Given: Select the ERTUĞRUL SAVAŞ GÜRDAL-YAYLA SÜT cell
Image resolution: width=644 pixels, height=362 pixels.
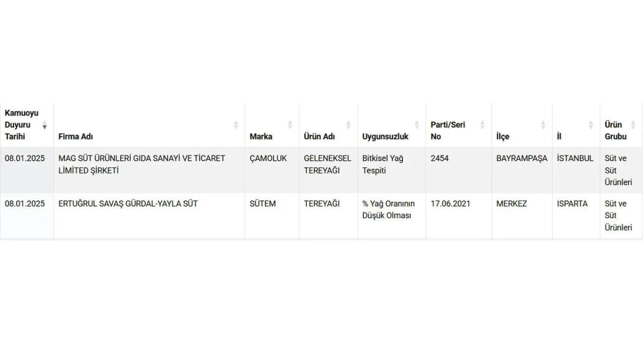Looking at the screenshot, I should (128, 204).
